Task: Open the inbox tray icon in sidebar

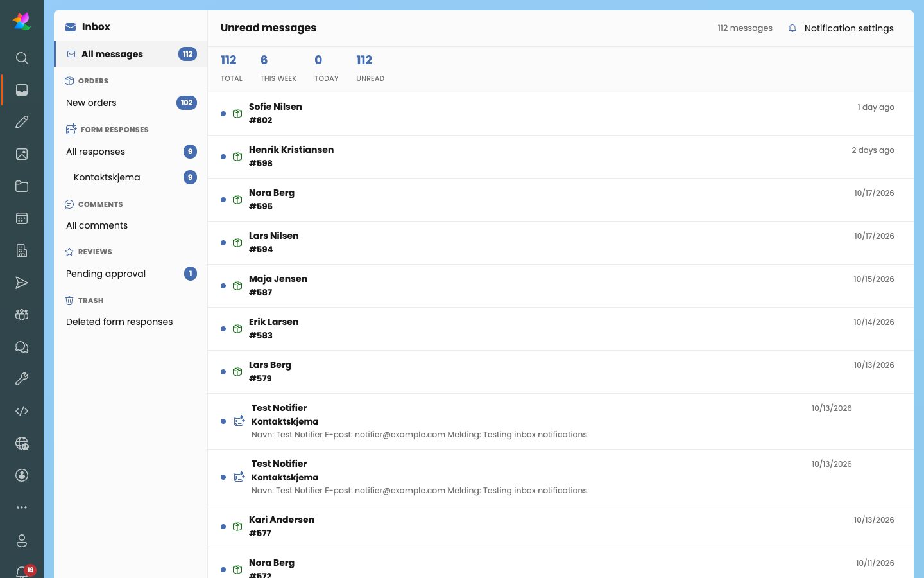Action: [x=22, y=90]
